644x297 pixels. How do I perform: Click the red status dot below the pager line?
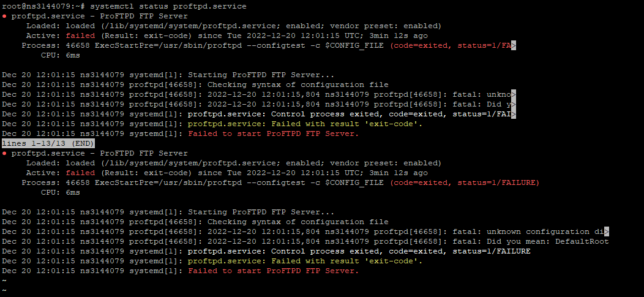(5, 153)
